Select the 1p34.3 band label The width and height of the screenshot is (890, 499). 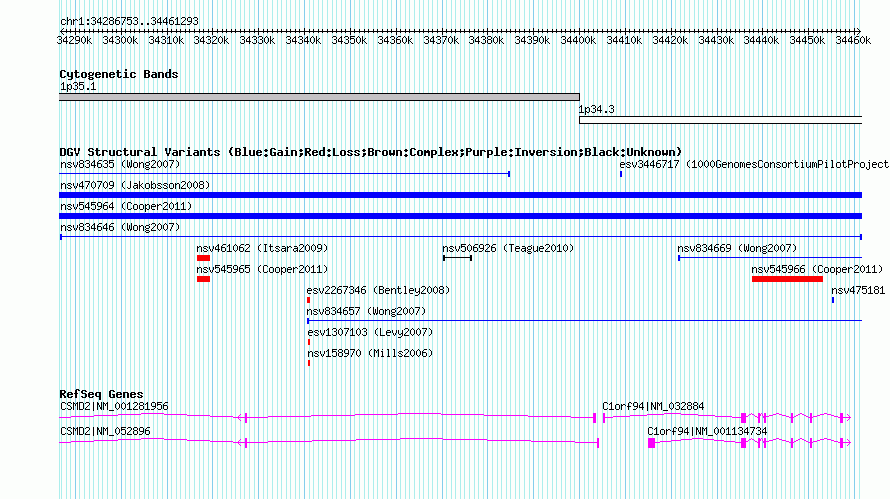point(597,109)
